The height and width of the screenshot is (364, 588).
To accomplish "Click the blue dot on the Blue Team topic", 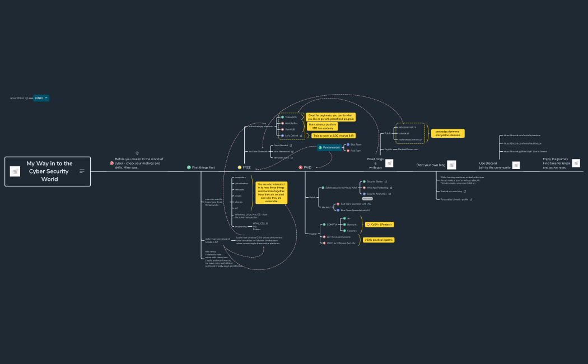I will pyautogui.click(x=348, y=144).
